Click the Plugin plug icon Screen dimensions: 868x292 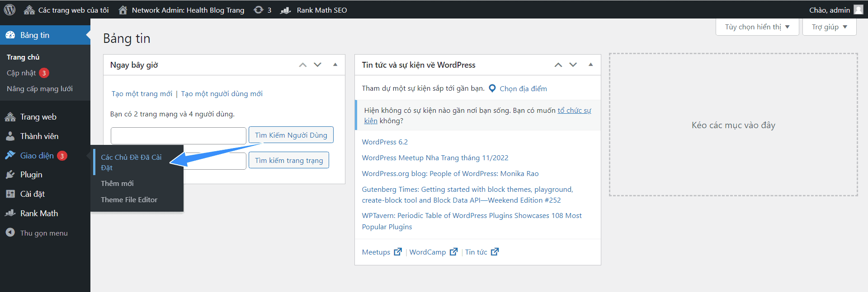10,175
